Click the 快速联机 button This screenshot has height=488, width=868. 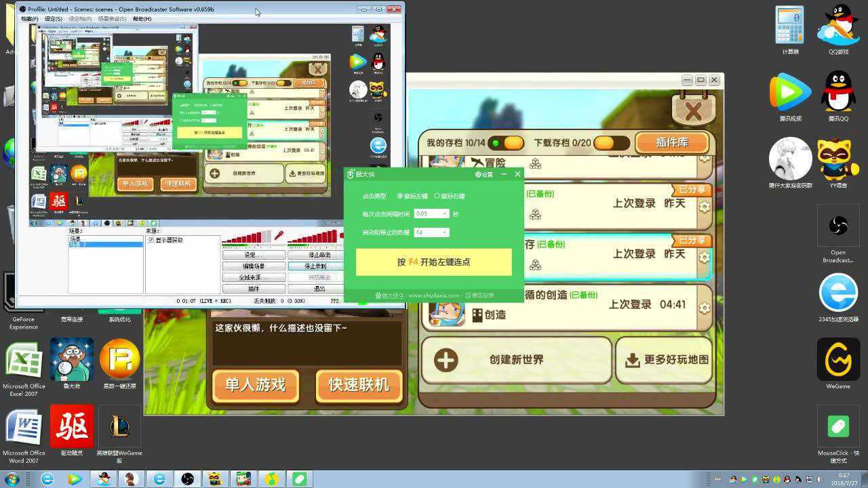pos(359,385)
